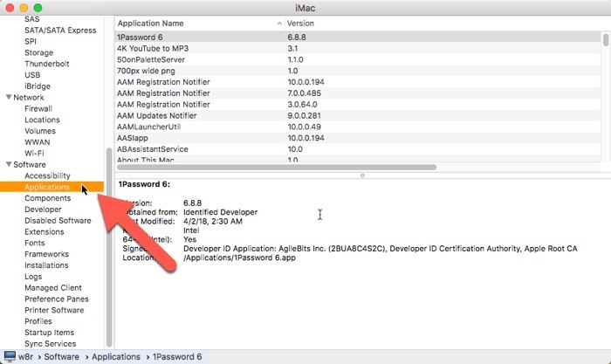Select the AAMLauncherUtil row
Image resolution: width=611 pixels, height=364 pixels.
coord(358,127)
